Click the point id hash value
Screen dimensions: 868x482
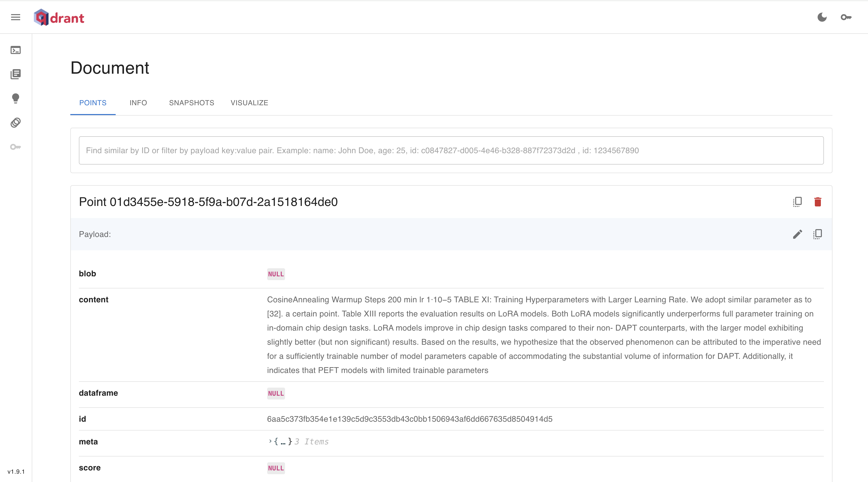click(409, 419)
